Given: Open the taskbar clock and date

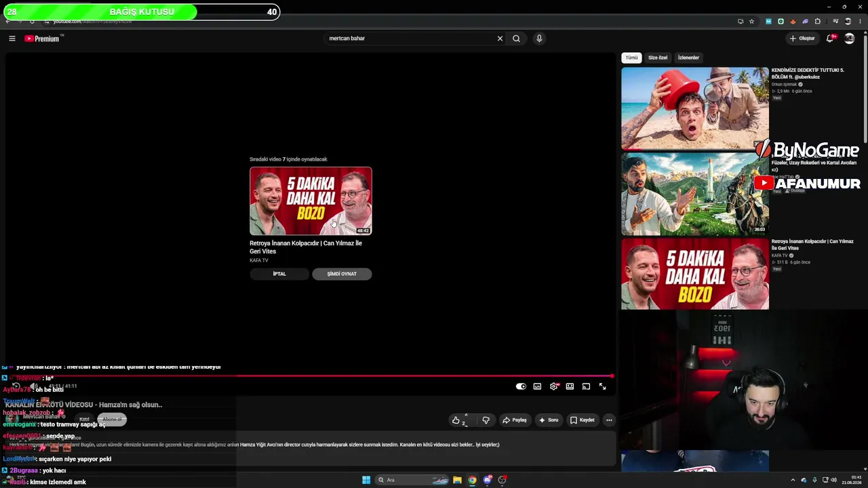Looking at the screenshot, I should 852,480.
